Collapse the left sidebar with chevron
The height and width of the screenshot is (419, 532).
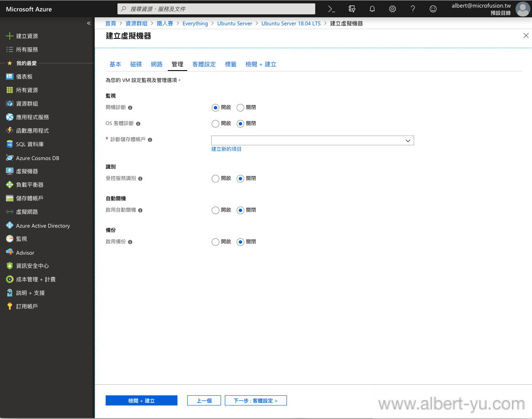(89, 23)
